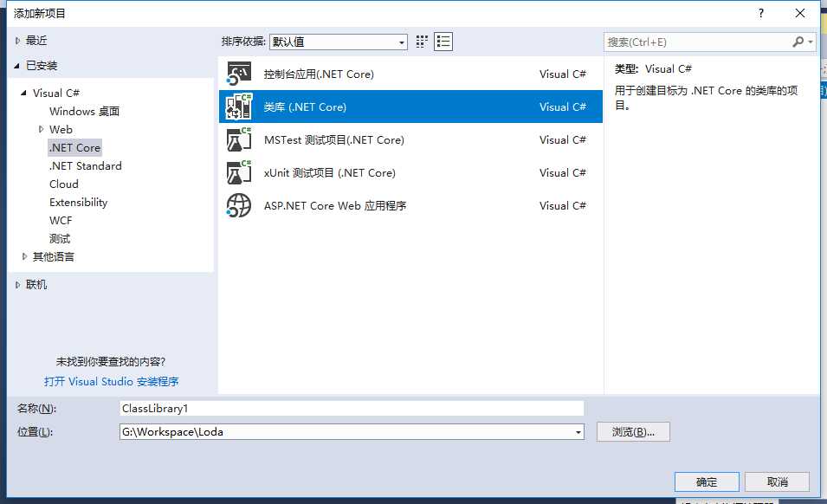Switch template list to medium icons list view
Viewport: 827px width, 504px height.
[443, 42]
